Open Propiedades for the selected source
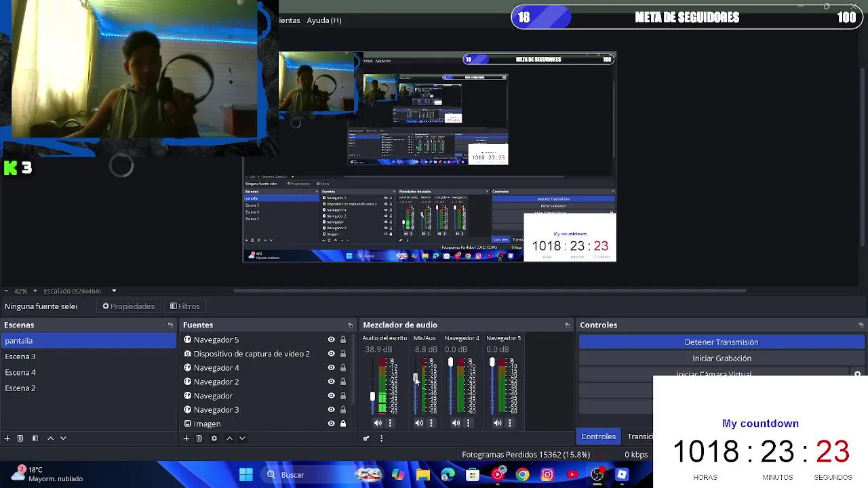Viewport: 868px width, 488px height. pyautogui.click(x=128, y=306)
